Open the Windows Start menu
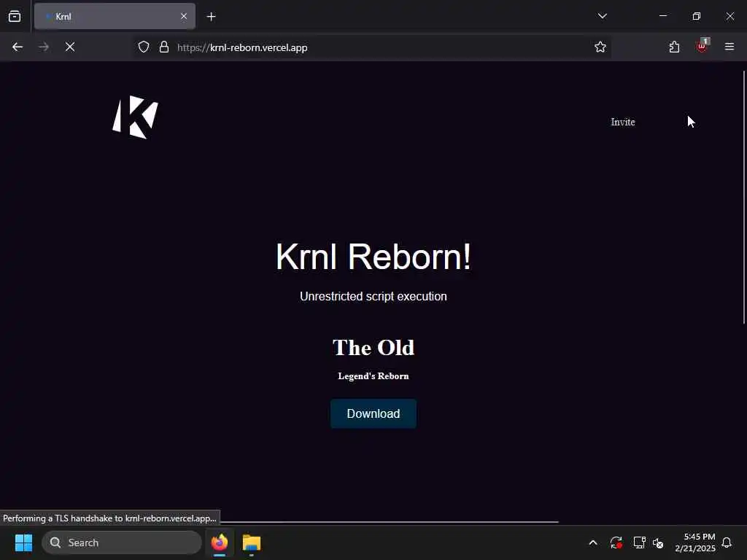 tap(23, 542)
